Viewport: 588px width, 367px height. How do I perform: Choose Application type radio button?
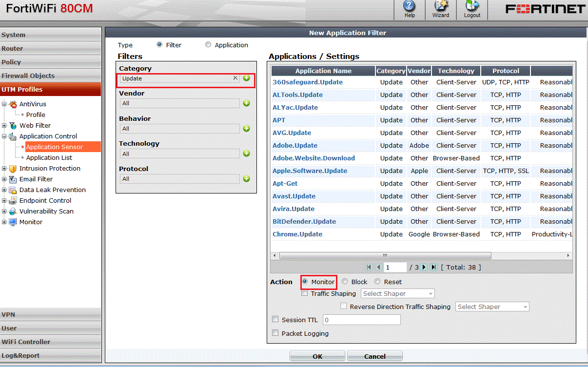pyautogui.click(x=208, y=45)
